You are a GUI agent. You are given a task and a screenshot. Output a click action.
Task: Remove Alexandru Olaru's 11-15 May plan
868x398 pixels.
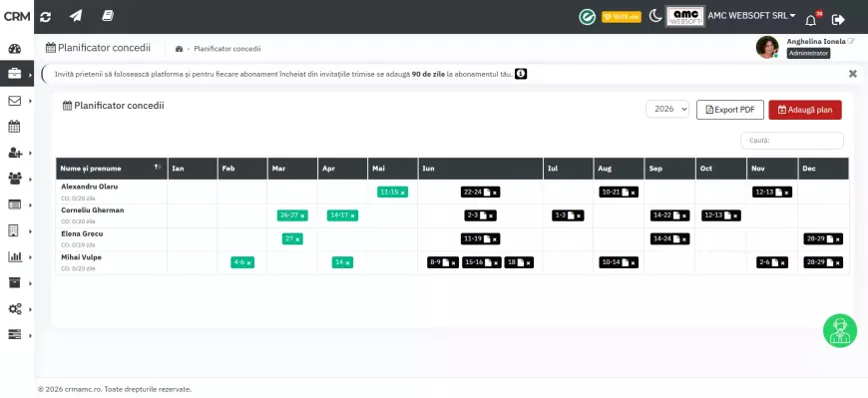(402, 193)
